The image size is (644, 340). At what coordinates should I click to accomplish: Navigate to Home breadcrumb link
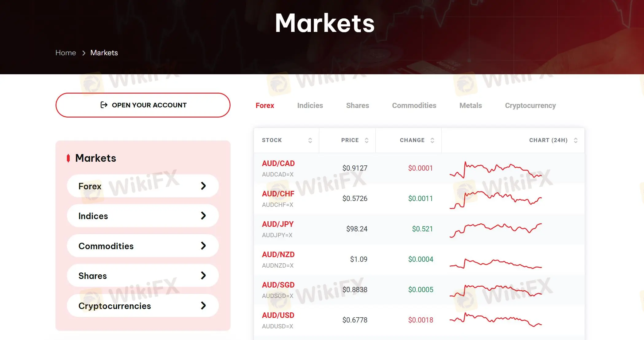(66, 53)
